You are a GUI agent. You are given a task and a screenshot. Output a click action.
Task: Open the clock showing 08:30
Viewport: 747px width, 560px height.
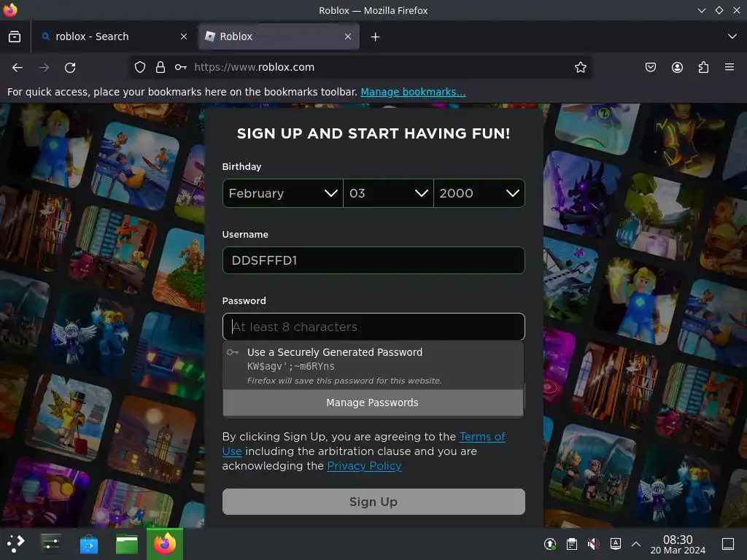678,544
